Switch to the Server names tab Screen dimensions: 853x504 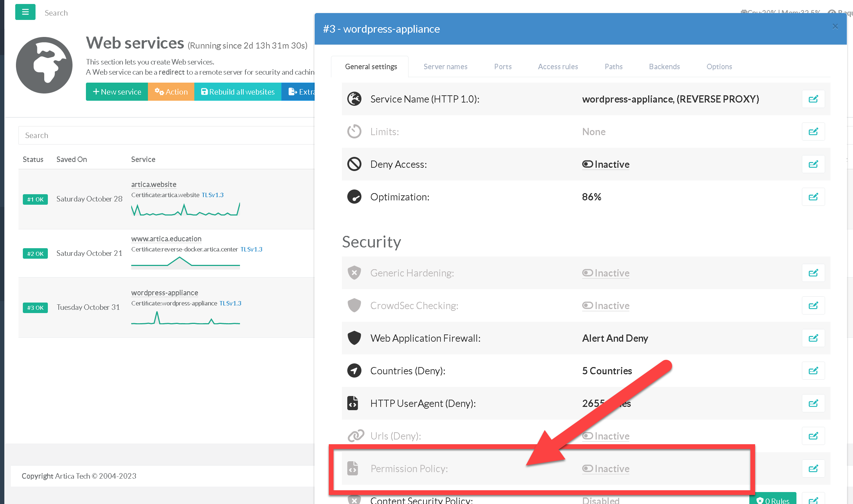point(445,67)
